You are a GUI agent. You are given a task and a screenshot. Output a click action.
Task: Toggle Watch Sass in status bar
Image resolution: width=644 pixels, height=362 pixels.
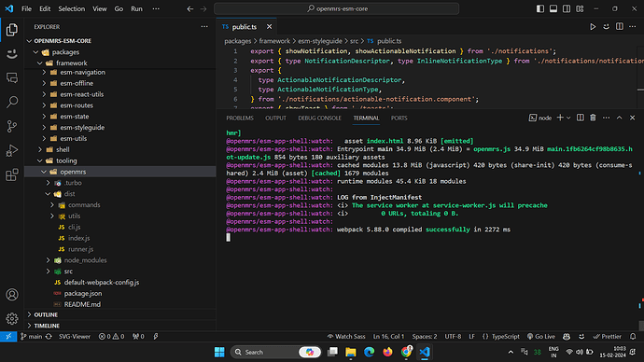(x=346, y=337)
